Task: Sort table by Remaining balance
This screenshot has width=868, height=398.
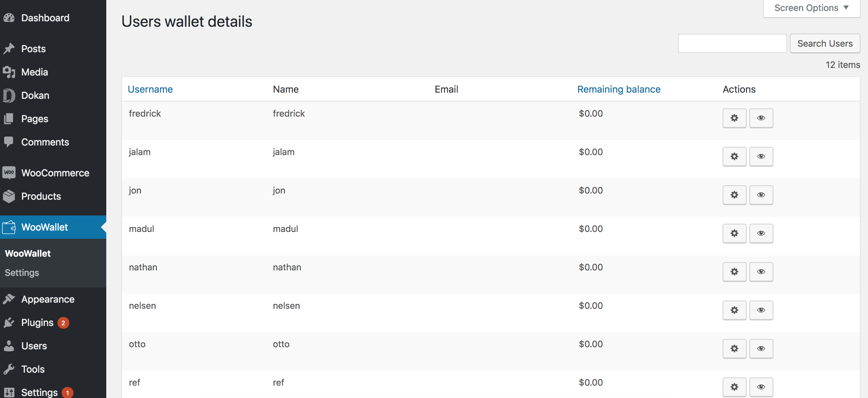Action: coord(619,89)
